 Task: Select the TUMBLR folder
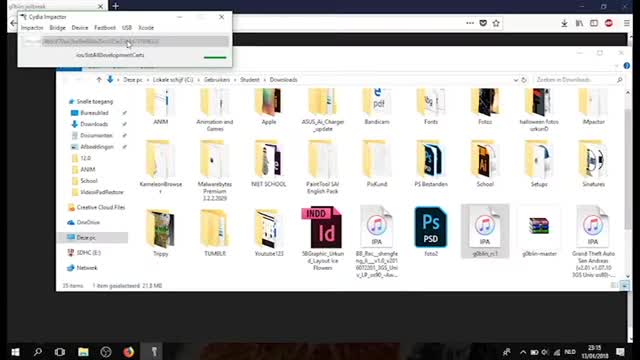215,232
